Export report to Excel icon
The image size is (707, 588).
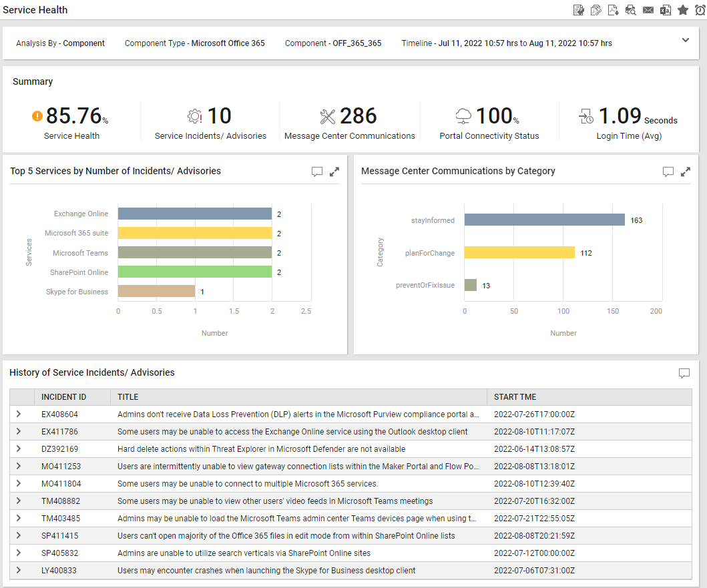(x=666, y=10)
